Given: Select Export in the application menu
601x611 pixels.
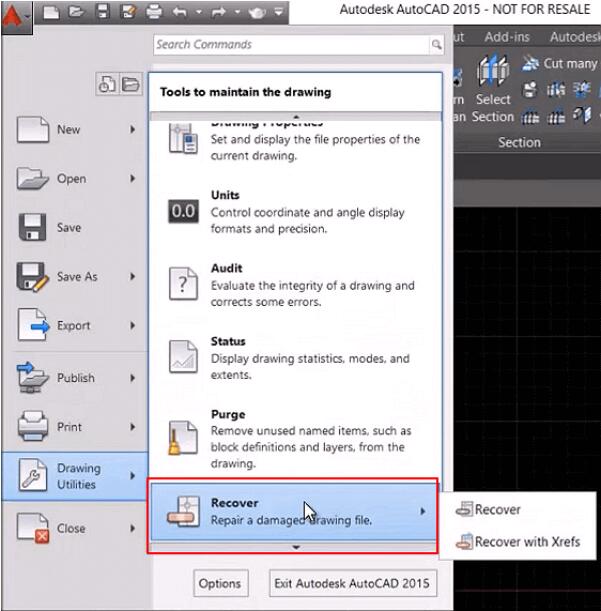Looking at the screenshot, I should tap(75, 326).
